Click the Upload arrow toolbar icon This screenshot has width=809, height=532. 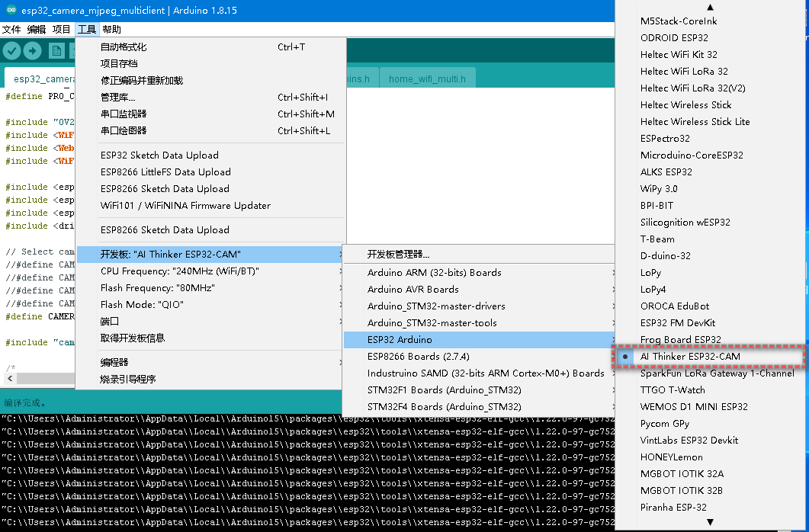33,50
